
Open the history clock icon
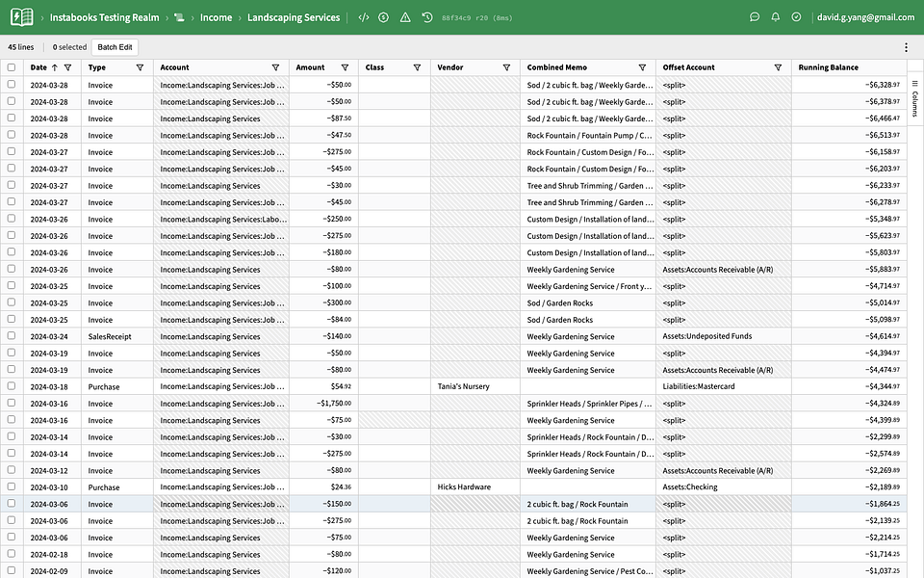427,17
